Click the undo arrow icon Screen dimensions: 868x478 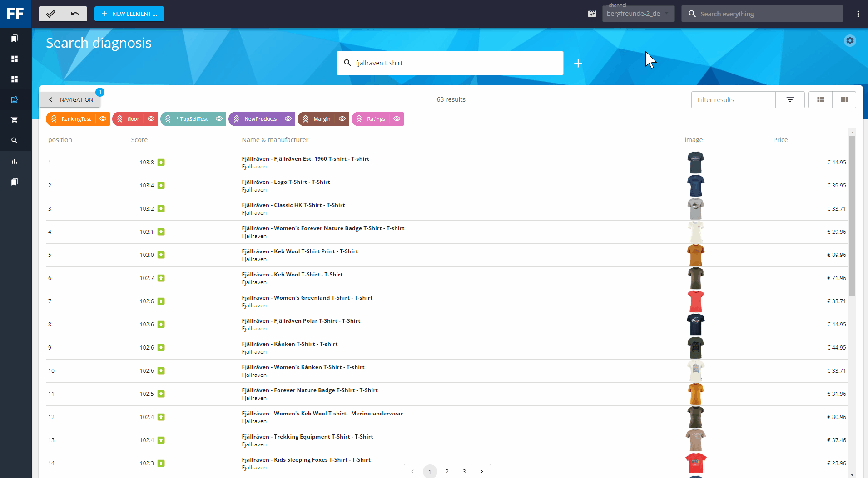[x=75, y=14]
